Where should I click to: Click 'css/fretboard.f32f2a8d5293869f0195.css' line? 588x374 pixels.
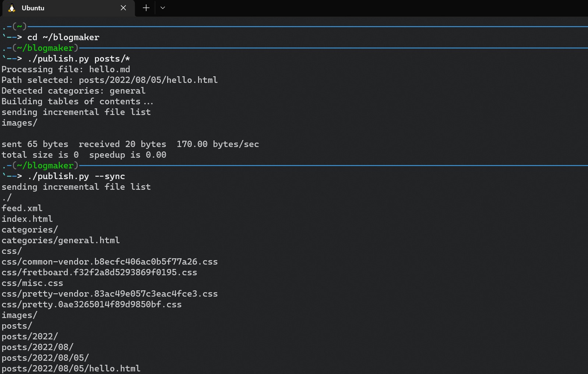click(x=99, y=272)
